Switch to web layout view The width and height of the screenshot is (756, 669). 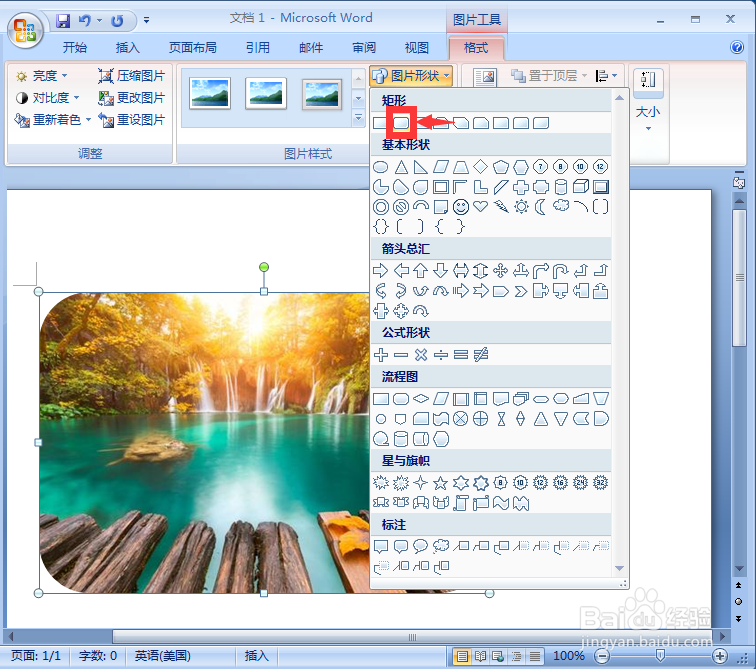tap(498, 656)
